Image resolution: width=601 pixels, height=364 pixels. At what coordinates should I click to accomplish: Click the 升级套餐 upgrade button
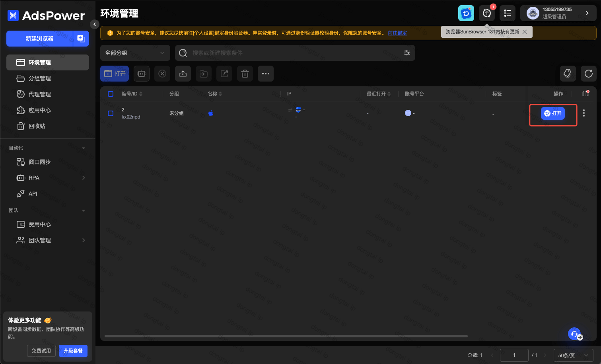[x=73, y=351]
